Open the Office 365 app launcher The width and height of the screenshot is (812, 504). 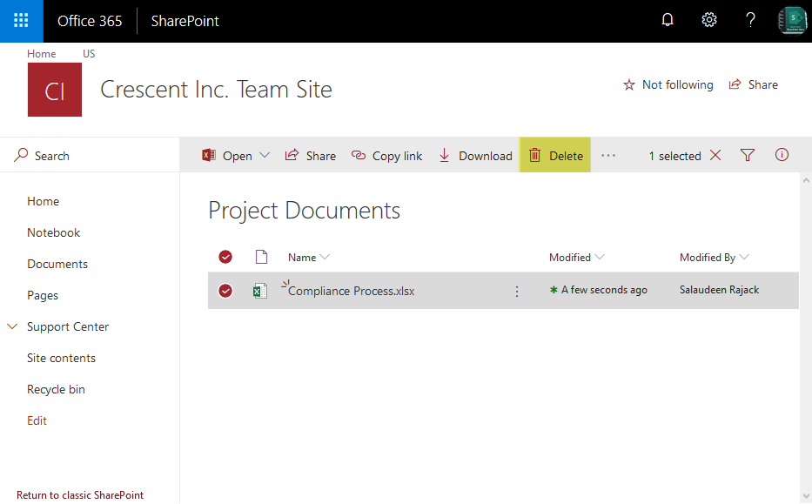tap(18, 19)
